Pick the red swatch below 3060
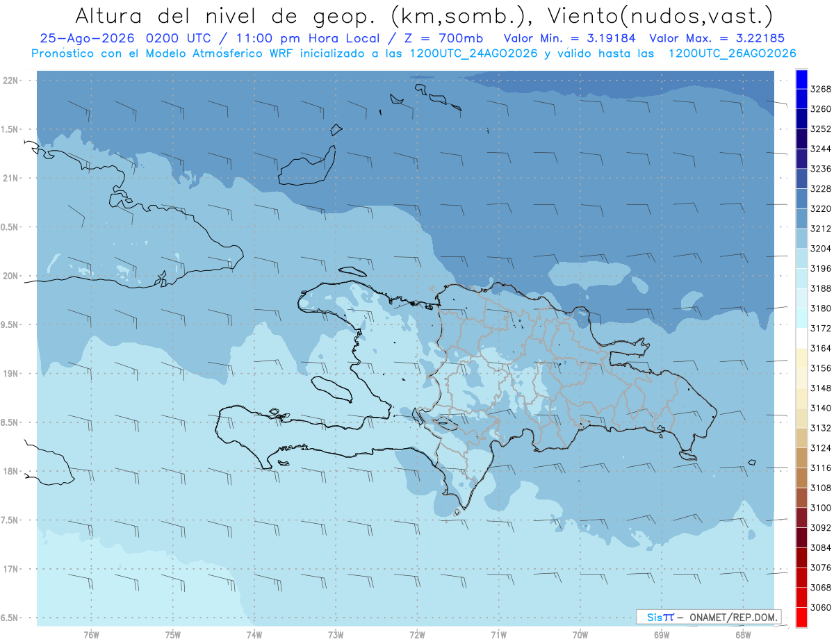 click(801, 617)
